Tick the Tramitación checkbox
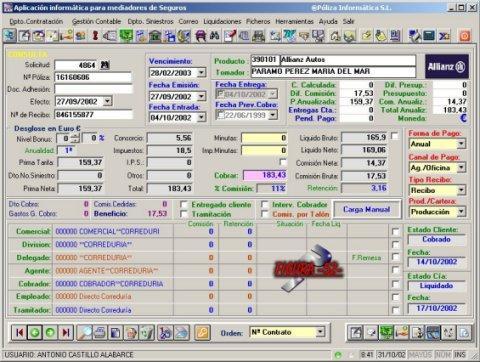This screenshot has height=362, width=480. 184,214
